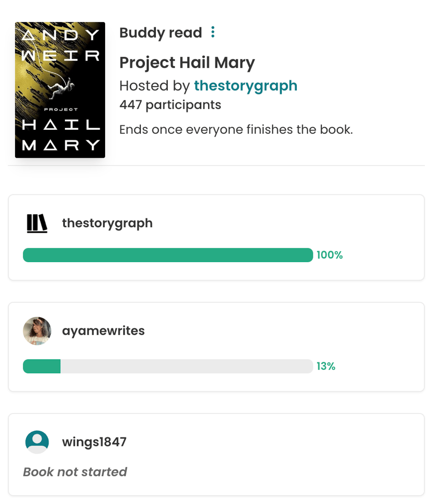
Task: Select the username wings1847 in its card
Action: click(x=94, y=441)
